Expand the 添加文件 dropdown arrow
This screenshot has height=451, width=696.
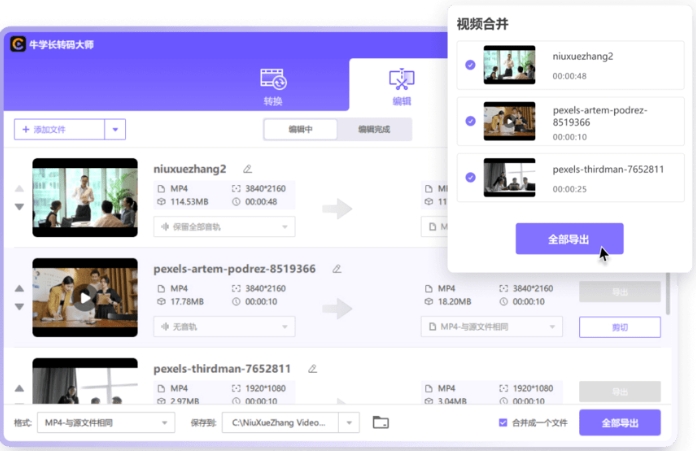point(116,129)
